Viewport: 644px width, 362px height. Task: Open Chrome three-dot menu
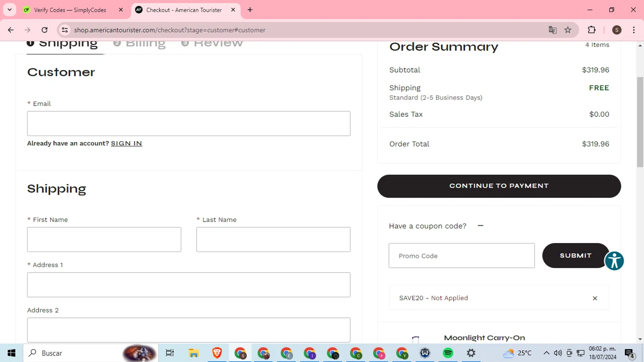(634, 30)
